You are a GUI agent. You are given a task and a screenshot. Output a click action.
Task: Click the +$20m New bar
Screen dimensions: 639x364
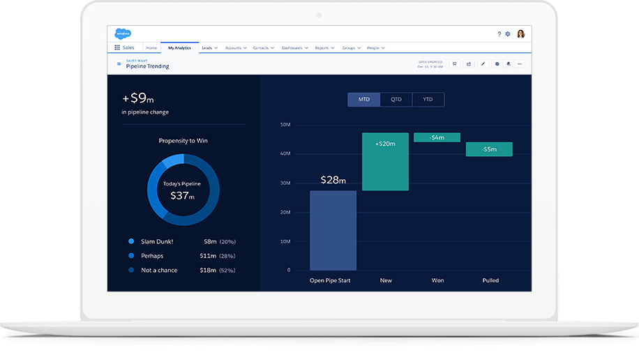click(x=385, y=162)
